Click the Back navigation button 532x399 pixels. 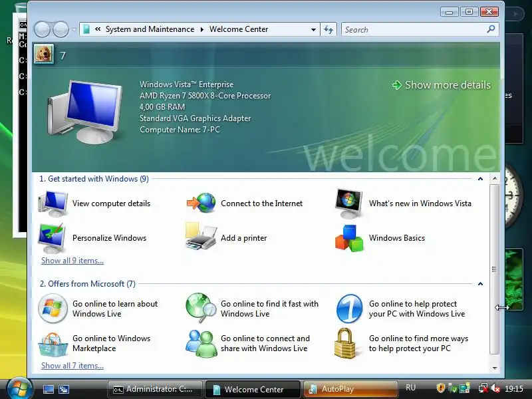coord(43,29)
